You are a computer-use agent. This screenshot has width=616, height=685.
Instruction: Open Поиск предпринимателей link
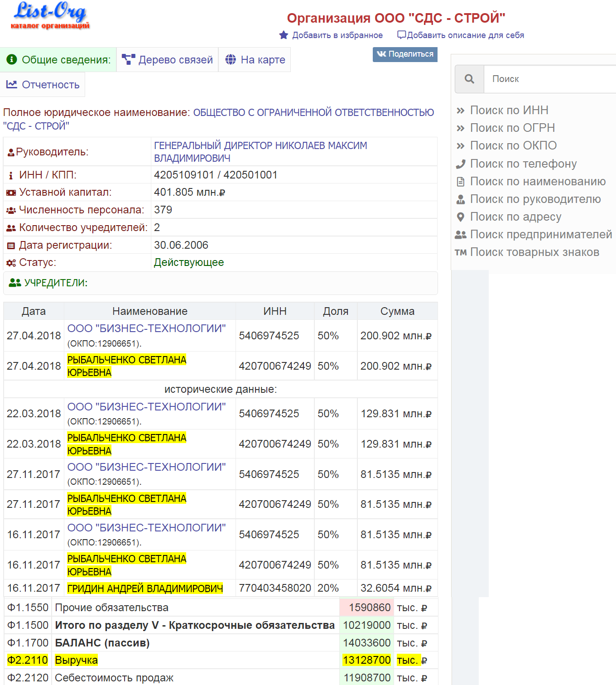pyautogui.click(x=541, y=235)
